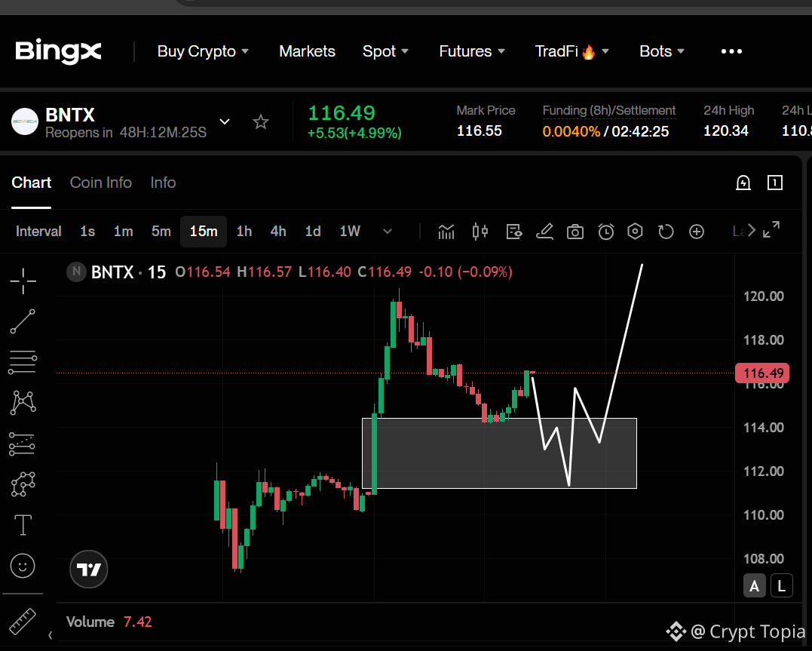Select the ruler measure tool

pos(23,621)
